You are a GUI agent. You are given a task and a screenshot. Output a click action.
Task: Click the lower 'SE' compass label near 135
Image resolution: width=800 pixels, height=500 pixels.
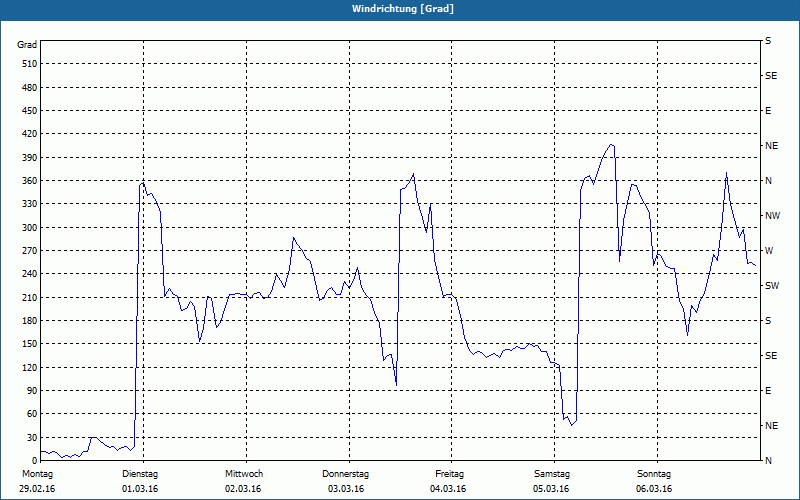point(771,356)
